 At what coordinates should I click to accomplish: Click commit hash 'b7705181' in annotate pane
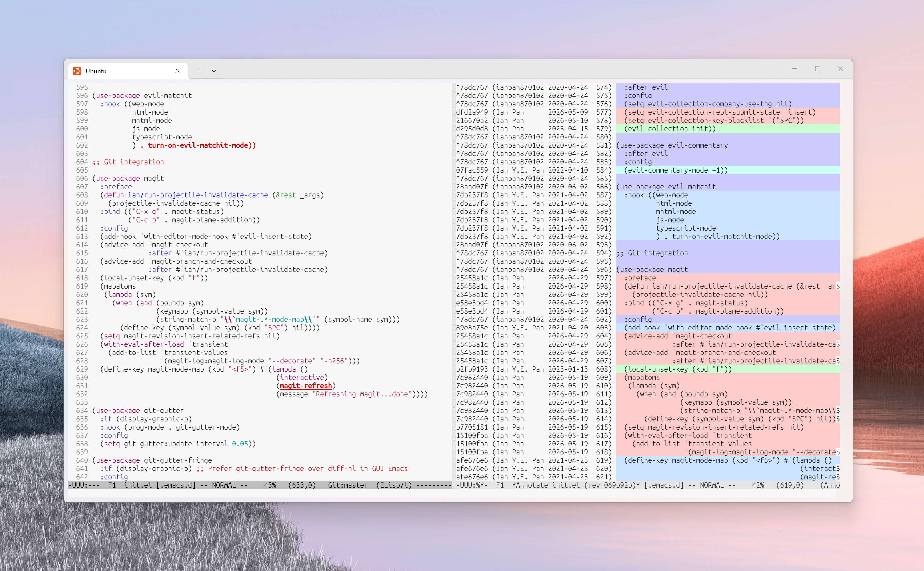472,428
